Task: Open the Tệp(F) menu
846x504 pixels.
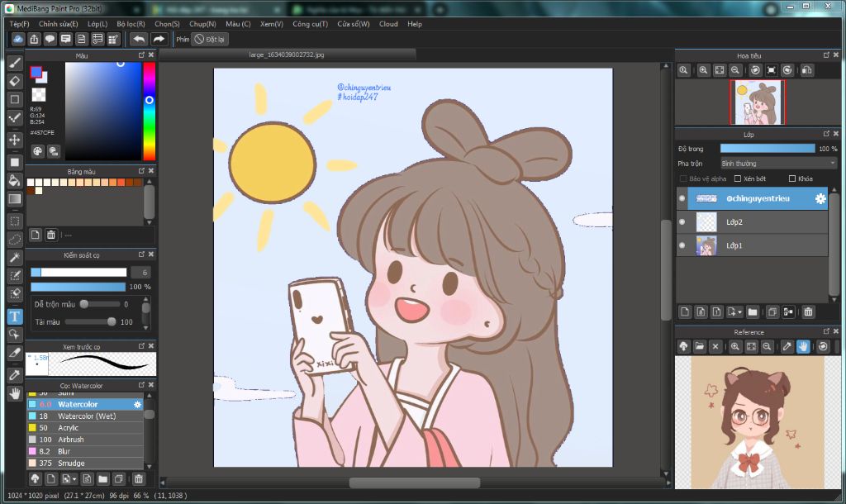Action: tap(19, 24)
